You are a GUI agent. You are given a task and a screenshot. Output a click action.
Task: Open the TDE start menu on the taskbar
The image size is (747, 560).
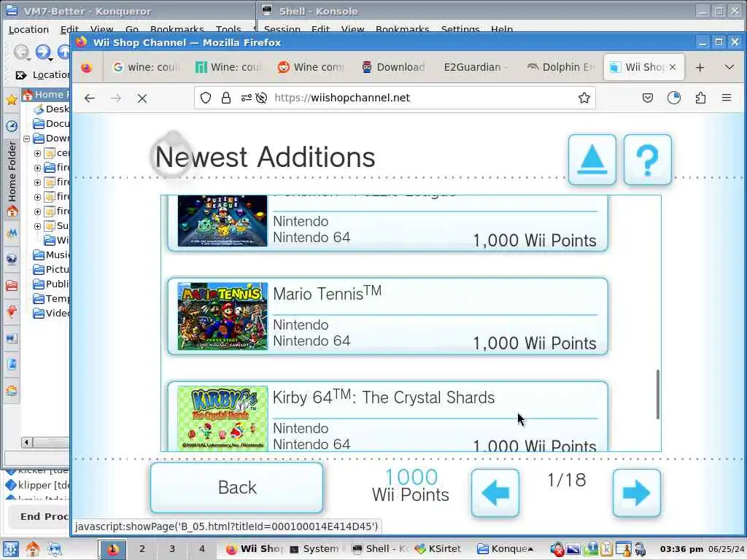[x=11, y=549]
